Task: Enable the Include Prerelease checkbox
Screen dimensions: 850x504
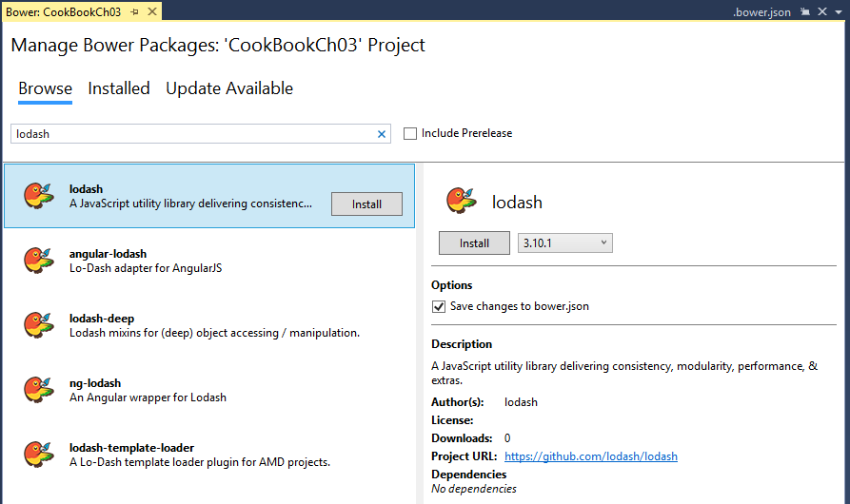Action: [410, 133]
